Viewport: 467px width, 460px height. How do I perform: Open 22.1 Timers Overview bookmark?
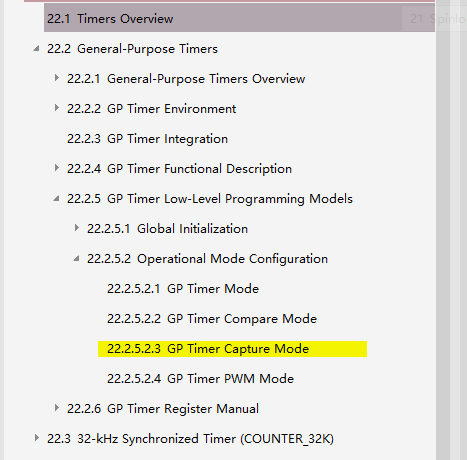(110, 19)
